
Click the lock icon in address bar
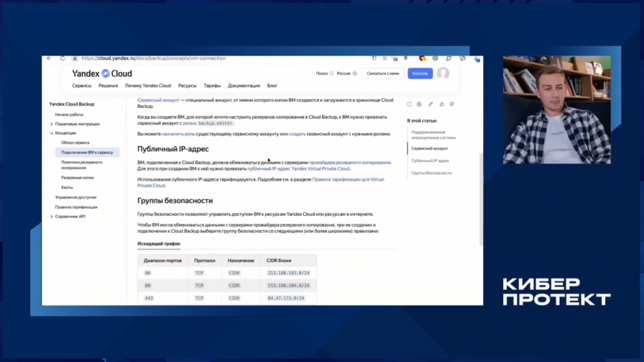(75, 59)
